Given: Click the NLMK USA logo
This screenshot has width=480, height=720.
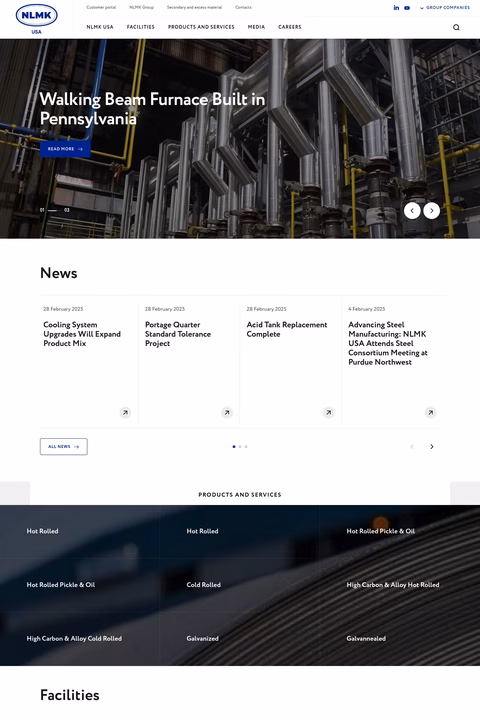Looking at the screenshot, I should point(36,18).
